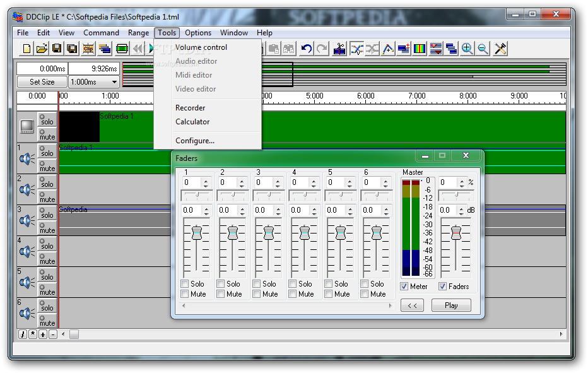The width and height of the screenshot is (588, 373).
Task: Open the Options menu
Action: [198, 33]
